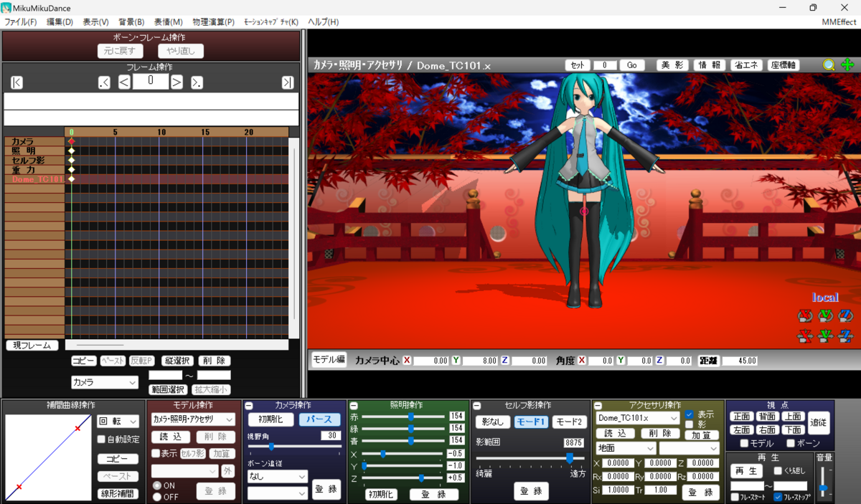Select the 照明 keyframe diamond at frame 0
The image size is (861, 504).
click(71, 151)
